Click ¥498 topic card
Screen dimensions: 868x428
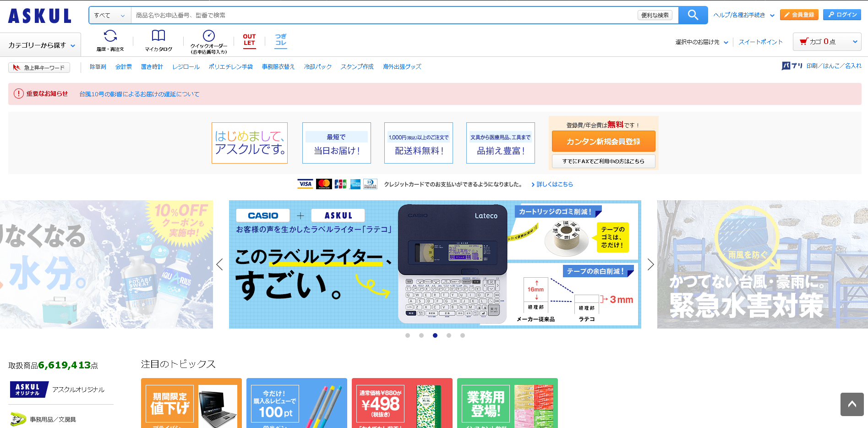coord(402,403)
